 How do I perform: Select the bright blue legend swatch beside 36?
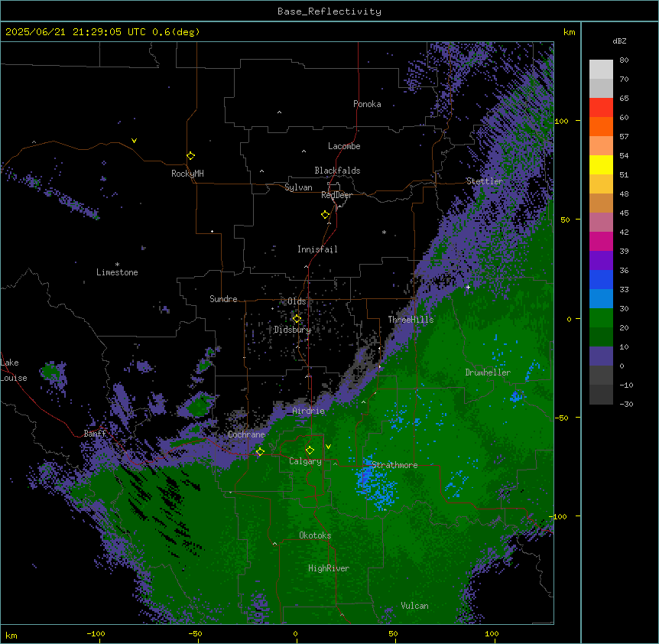click(x=601, y=280)
